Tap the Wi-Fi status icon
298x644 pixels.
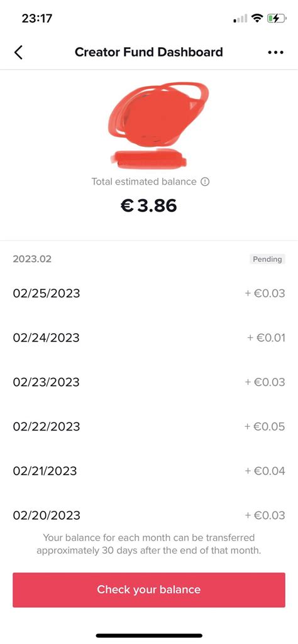point(258,18)
